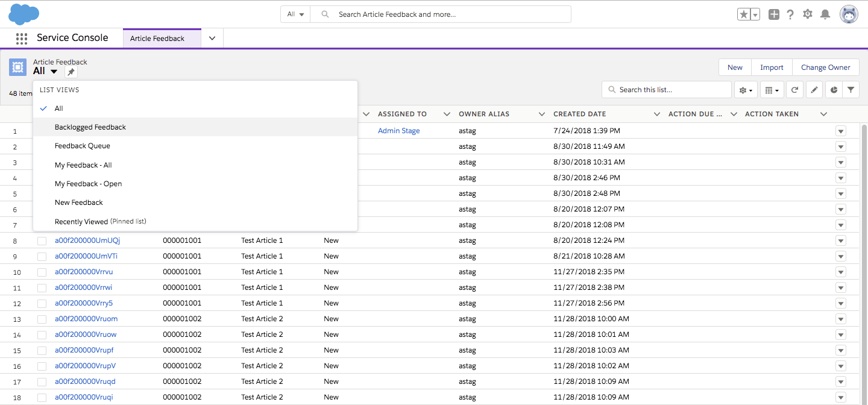Click the New button

[x=734, y=67]
